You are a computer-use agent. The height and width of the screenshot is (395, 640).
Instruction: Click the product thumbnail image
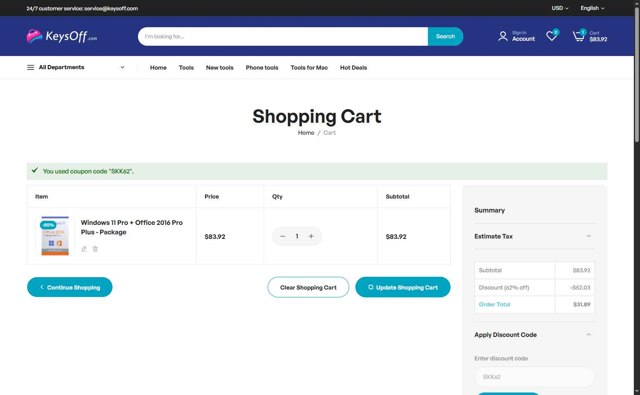(x=55, y=236)
